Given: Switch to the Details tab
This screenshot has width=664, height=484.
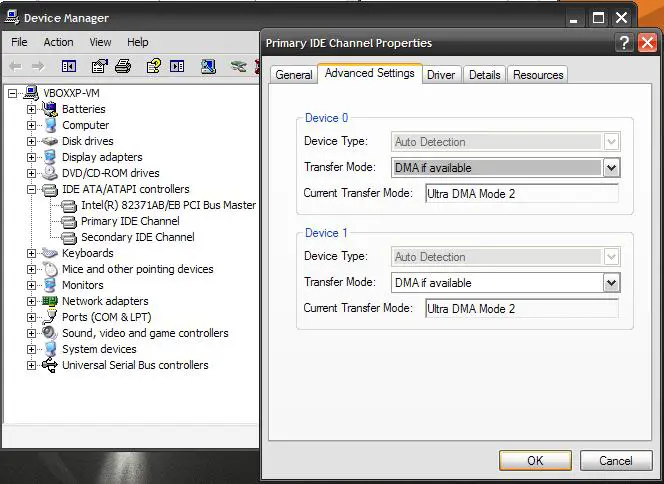Looking at the screenshot, I should click(x=484, y=75).
